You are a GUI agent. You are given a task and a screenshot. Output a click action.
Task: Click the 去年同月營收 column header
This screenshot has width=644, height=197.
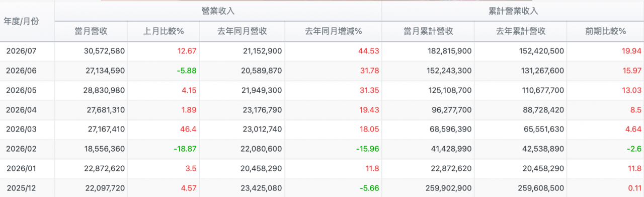(242, 31)
